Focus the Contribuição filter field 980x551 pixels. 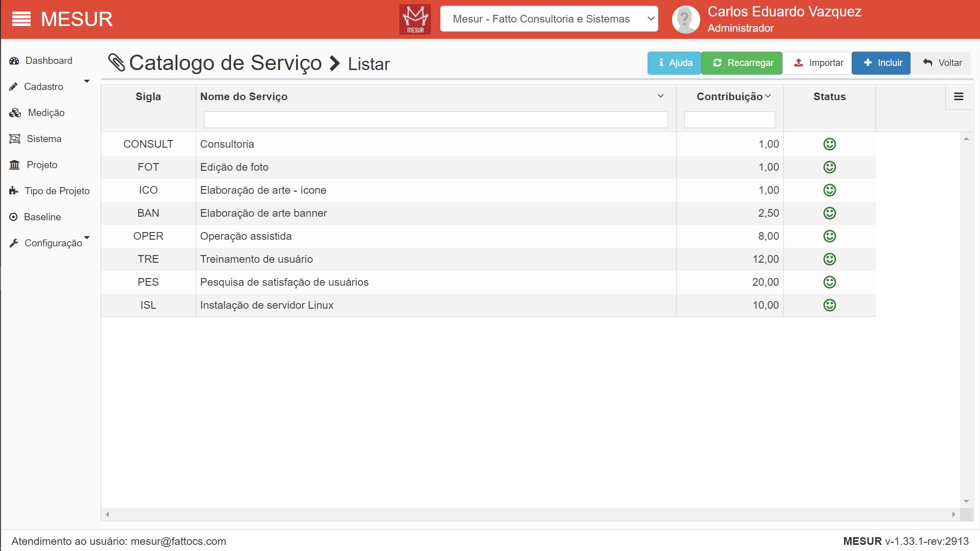click(729, 120)
